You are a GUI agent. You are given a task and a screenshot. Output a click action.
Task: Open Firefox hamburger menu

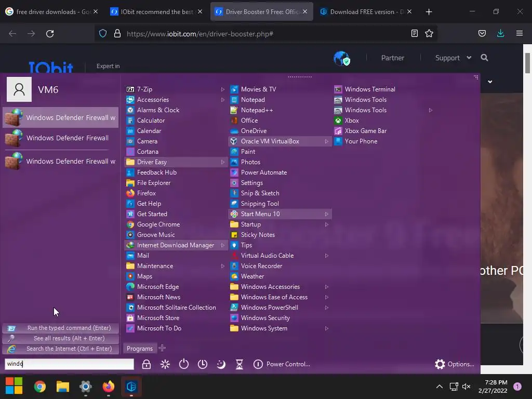tap(520, 33)
